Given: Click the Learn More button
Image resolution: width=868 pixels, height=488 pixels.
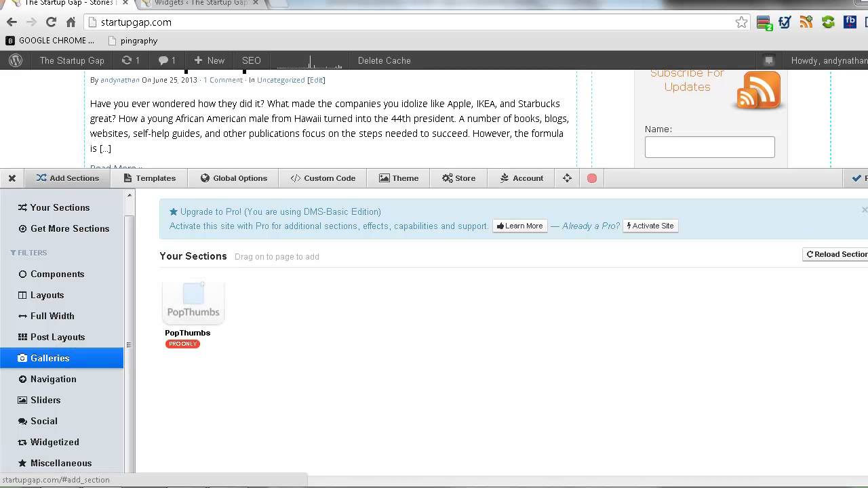Looking at the screenshot, I should coord(519,226).
